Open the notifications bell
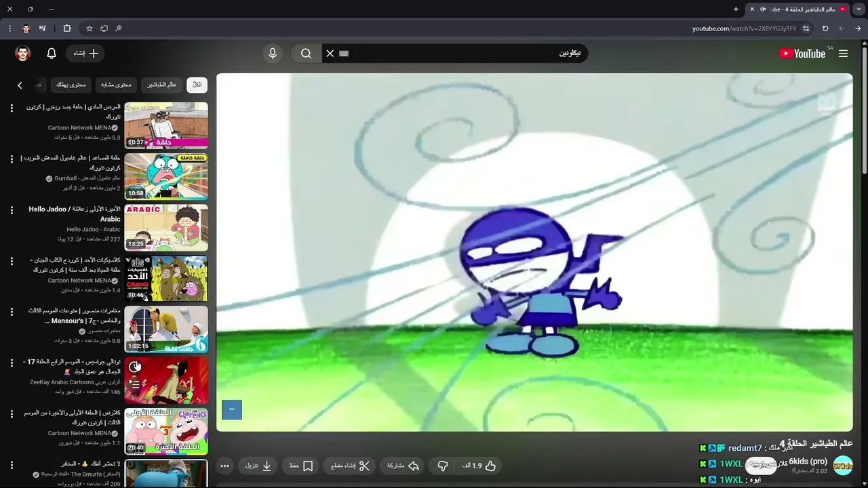This screenshot has width=868, height=488. [52, 54]
